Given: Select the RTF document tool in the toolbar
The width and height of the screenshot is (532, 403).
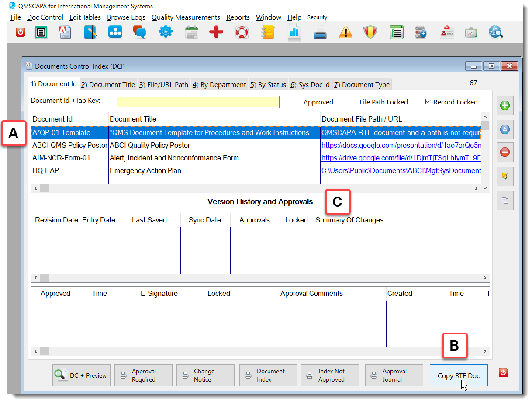Looking at the screenshot, I should [65, 32].
